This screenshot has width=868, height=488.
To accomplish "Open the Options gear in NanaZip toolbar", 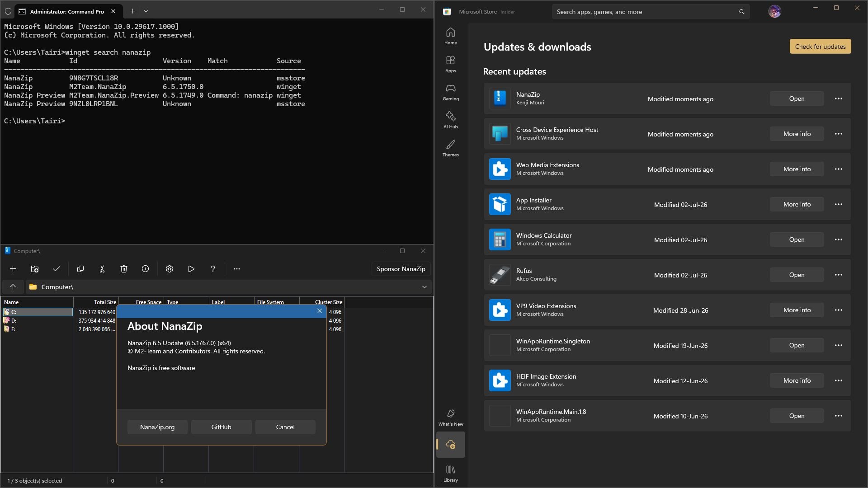I will pyautogui.click(x=170, y=269).
